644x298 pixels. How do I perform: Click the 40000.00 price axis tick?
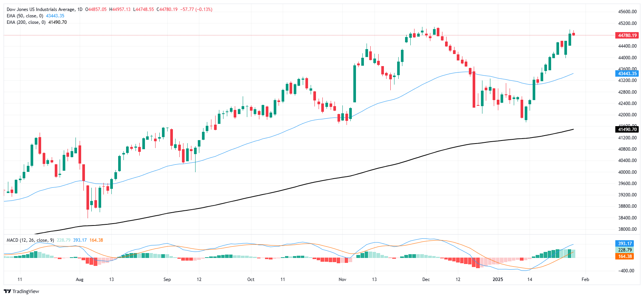tap(627, 172)
